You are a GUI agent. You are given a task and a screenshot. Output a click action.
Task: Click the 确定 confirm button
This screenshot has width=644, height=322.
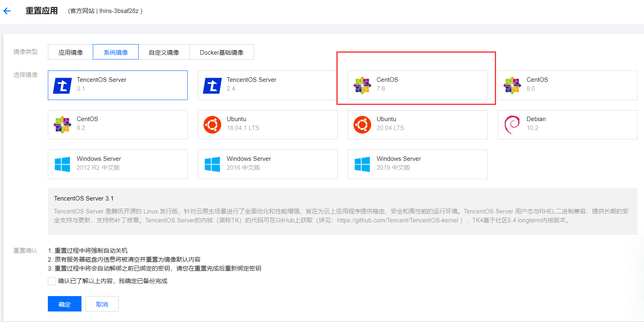(x=64, y=304)
